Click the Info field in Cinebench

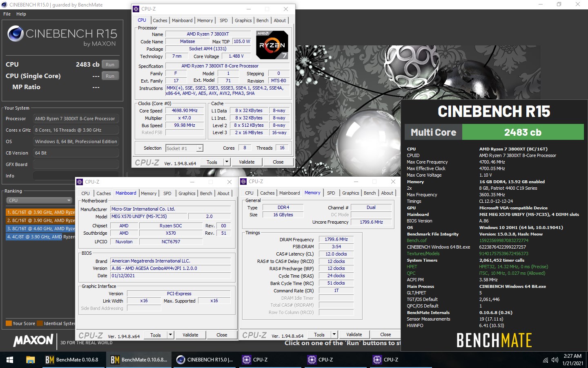coord(76,176)
